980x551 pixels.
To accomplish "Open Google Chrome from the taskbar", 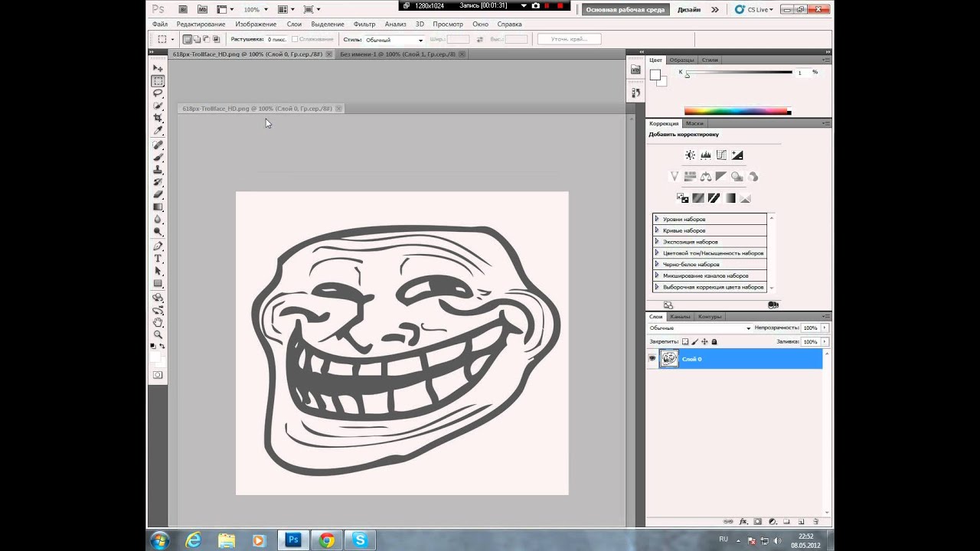I will pyautogui.click(x=327, y=540).
